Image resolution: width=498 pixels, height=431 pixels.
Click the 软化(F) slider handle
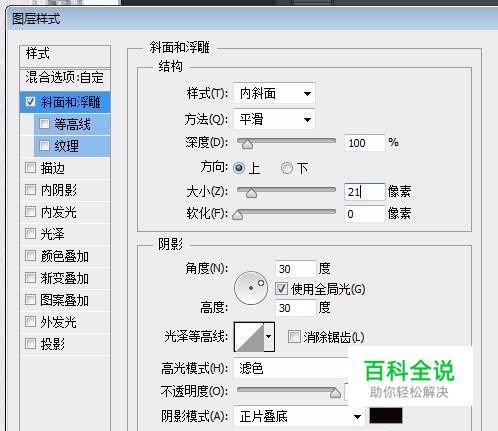237,215
